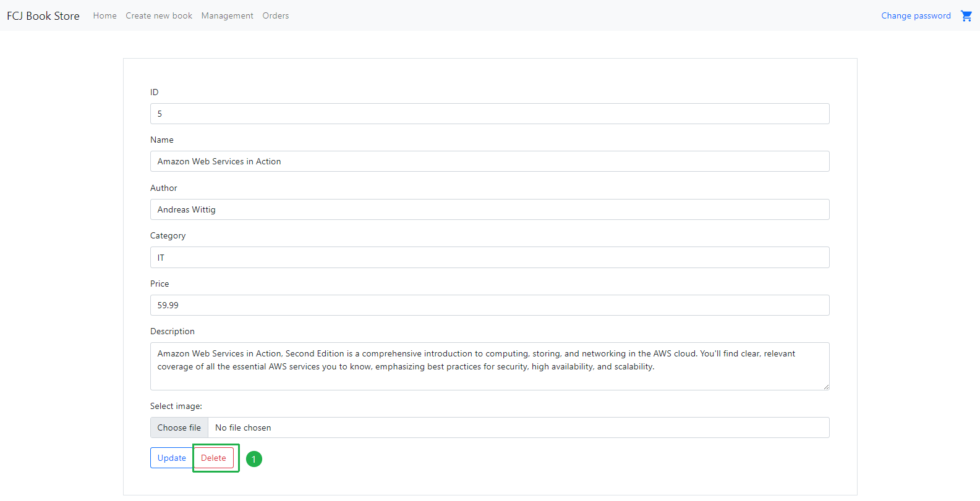The width and height of the screenshot is (980, 501).
Task: Open the Home nav item
Action: point(104,15)
